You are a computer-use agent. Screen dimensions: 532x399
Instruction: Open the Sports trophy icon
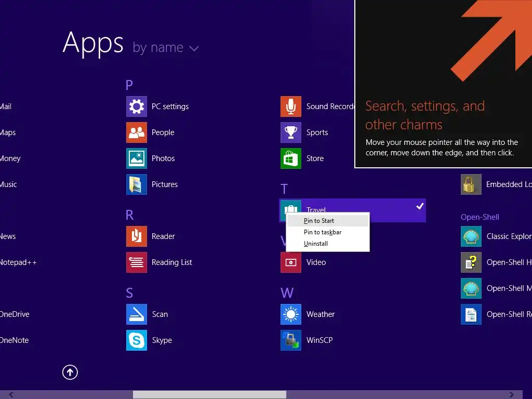coord(291,132)
